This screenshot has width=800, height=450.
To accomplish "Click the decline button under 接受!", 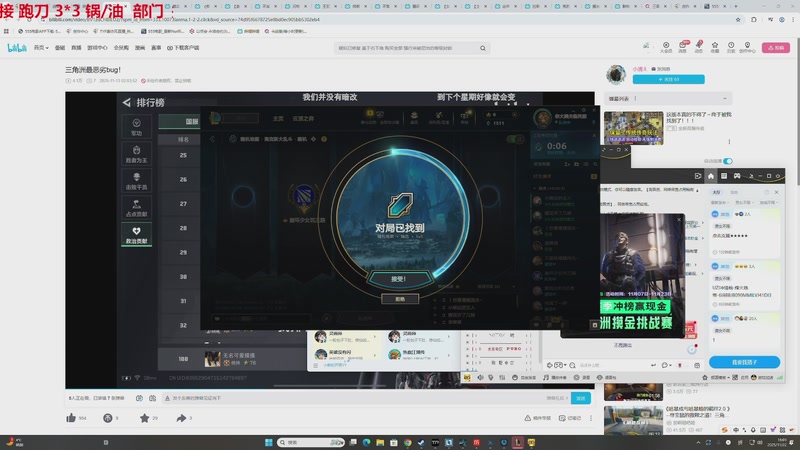I will [400, 299].
